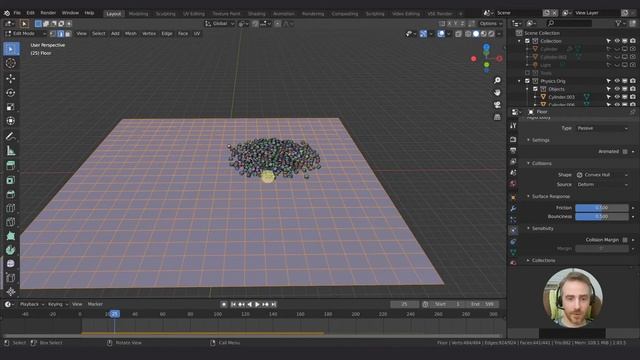640x360 pixels.
Task: Open the Render properties tab
Action: click(x=513, y=140)
